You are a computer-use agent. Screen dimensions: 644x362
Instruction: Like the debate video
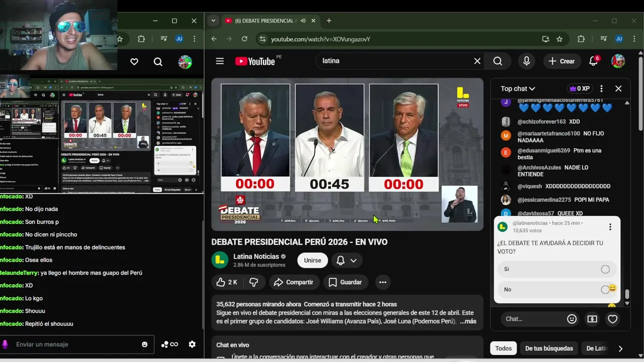226,282
